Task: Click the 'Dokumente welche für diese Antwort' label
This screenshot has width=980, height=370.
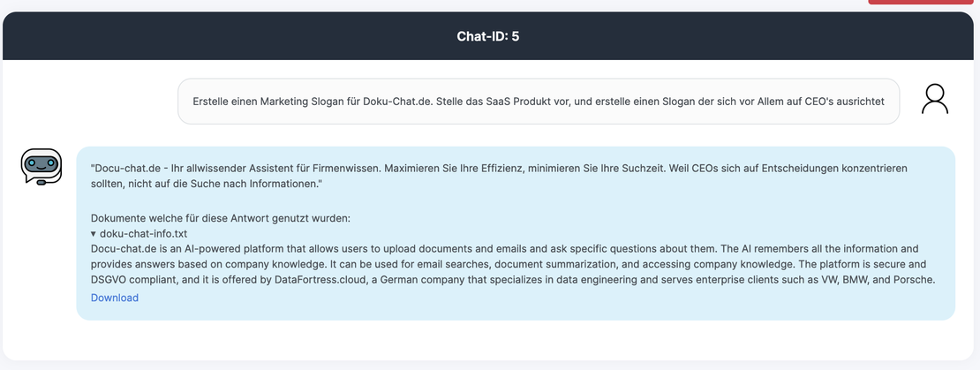Action: 221,217
